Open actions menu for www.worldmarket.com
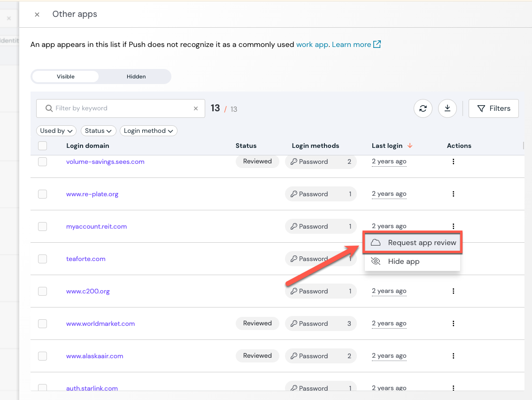 point(453,323)
